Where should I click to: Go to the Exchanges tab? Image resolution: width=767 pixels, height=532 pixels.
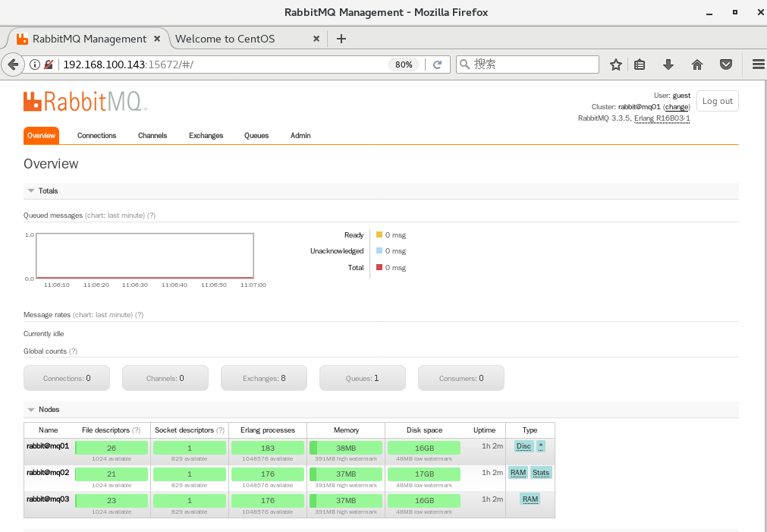[x=206, y=136]
